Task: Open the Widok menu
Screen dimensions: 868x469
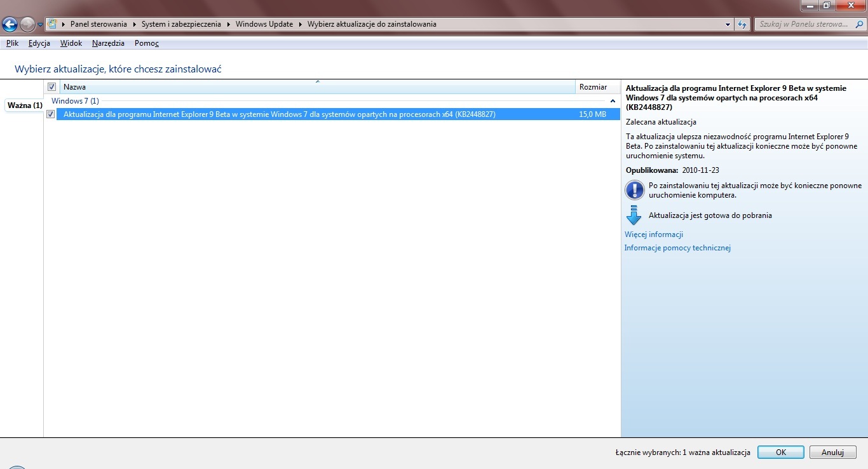Action: (71, 43)
